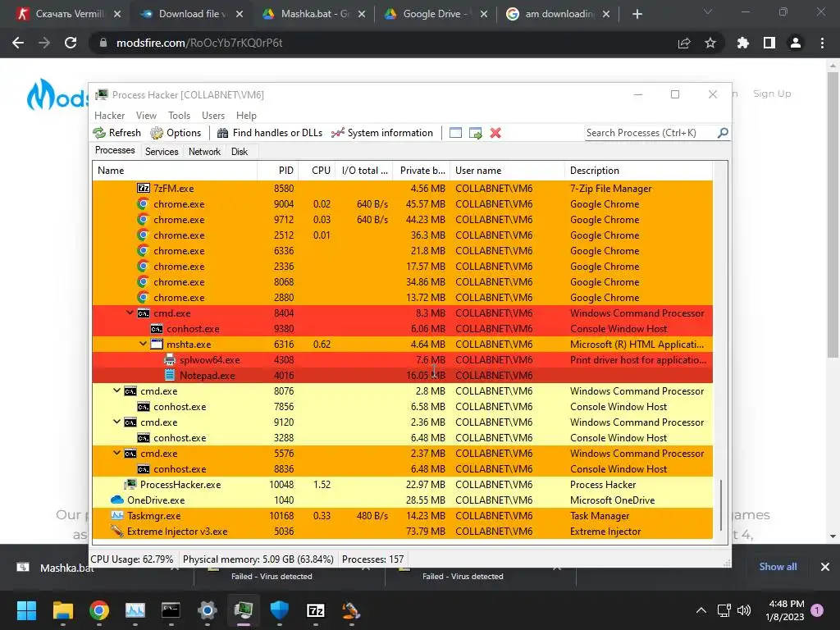Collapse cmd.exe with PID 8404

(x=130, y=313)
